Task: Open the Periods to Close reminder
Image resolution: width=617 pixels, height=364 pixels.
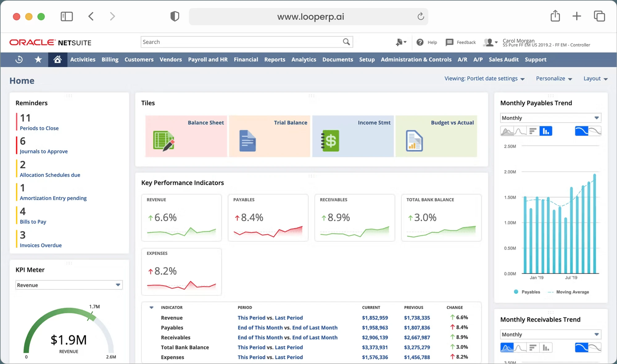Action: point(39,128)
